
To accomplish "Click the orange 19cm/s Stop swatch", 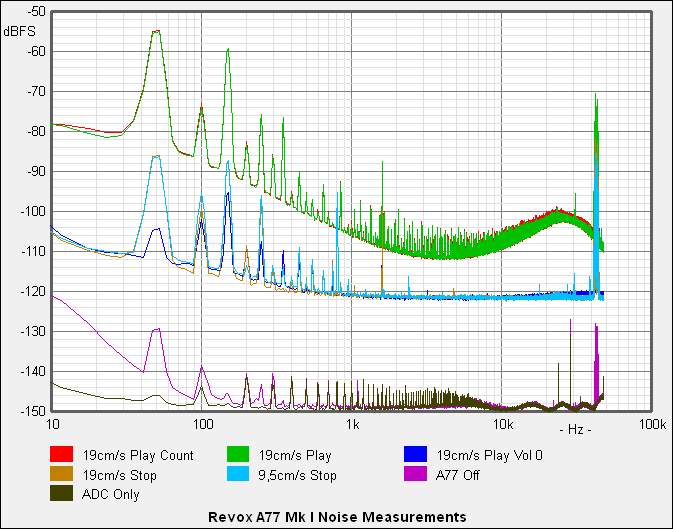I will tap(61, 474).
